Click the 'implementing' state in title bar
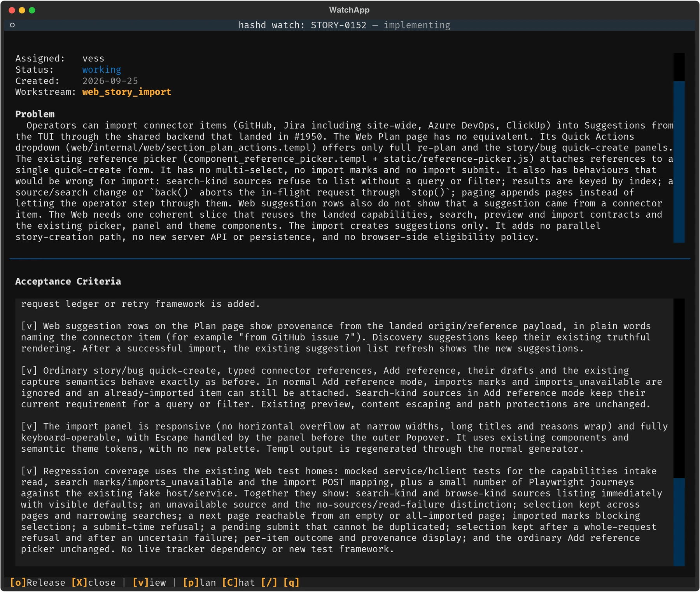 pos(417,25)
